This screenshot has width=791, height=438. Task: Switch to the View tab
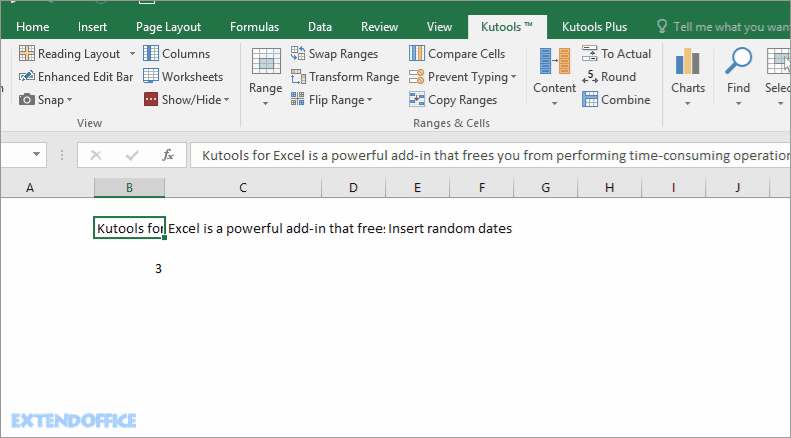[x=439, y=27]
